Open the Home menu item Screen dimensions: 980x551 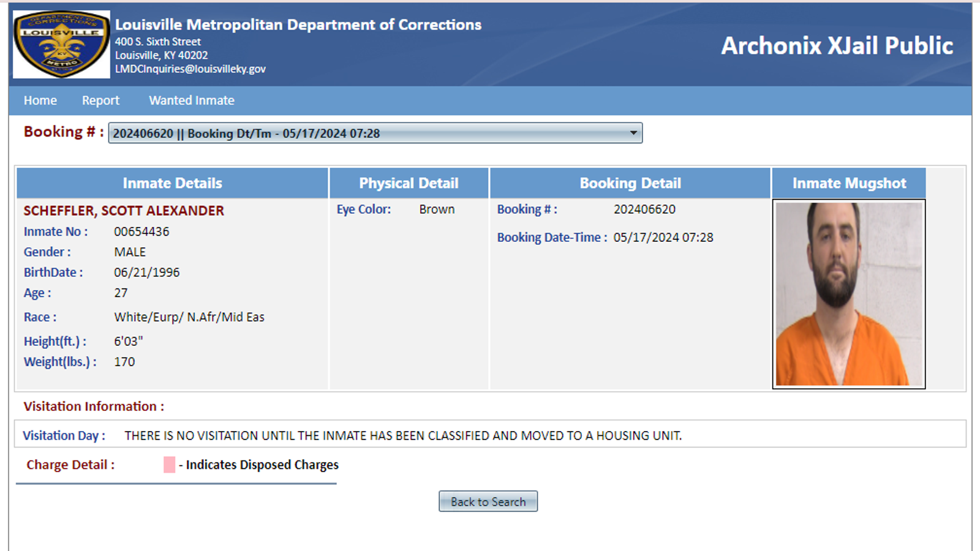point(40,100)
